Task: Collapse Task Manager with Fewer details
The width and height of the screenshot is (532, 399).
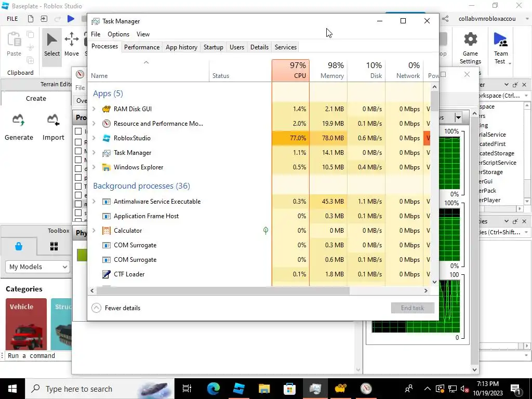Action: coord(116,308)
